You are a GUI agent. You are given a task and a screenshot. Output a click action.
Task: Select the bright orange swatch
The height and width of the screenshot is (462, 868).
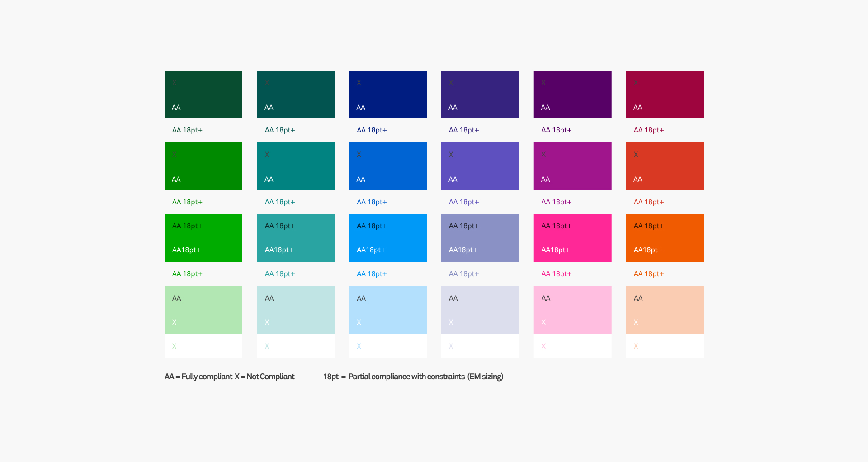pos(665,238)
